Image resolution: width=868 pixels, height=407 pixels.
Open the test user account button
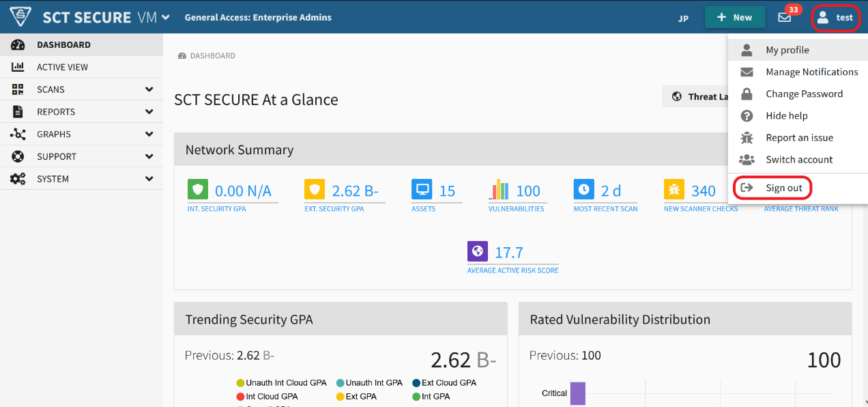pyautogui.click(x=835, y=18)
